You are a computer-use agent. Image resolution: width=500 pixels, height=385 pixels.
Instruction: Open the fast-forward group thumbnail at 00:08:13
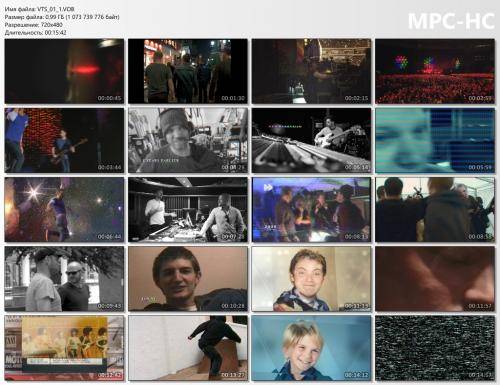tap(311, 210)
